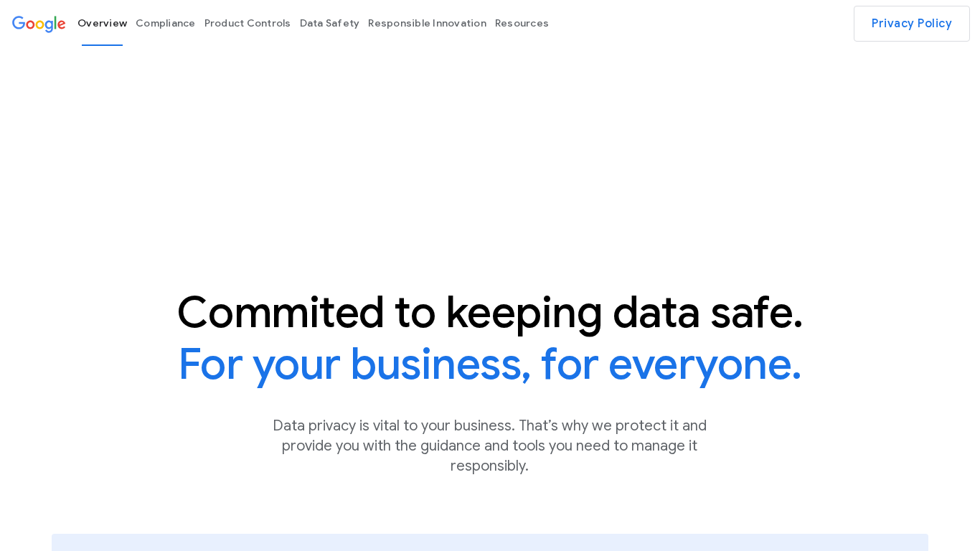Click the word 'safe.' in the black headline

point(756,313)
